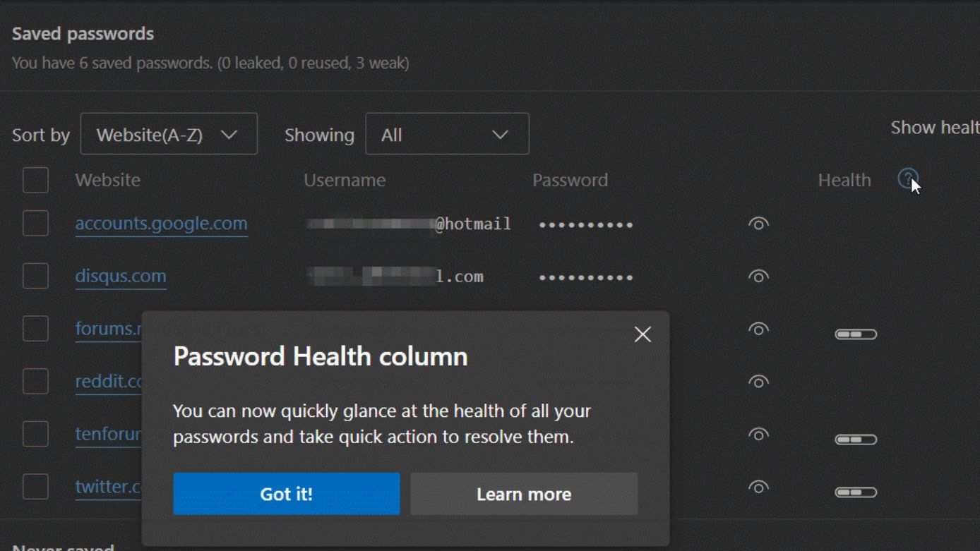Tick the tenforums row checkbox
This screenshot has height=551, width=980.
(35, 434)
